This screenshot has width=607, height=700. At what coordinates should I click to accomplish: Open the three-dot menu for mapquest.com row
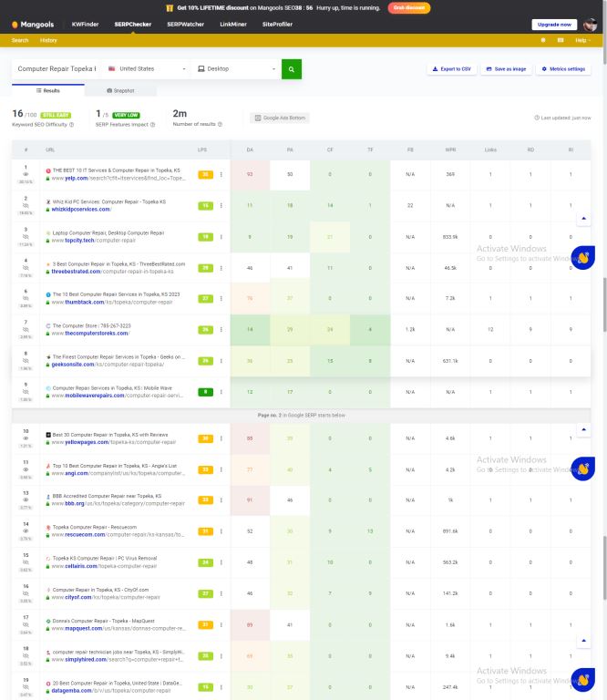point(221,625)
